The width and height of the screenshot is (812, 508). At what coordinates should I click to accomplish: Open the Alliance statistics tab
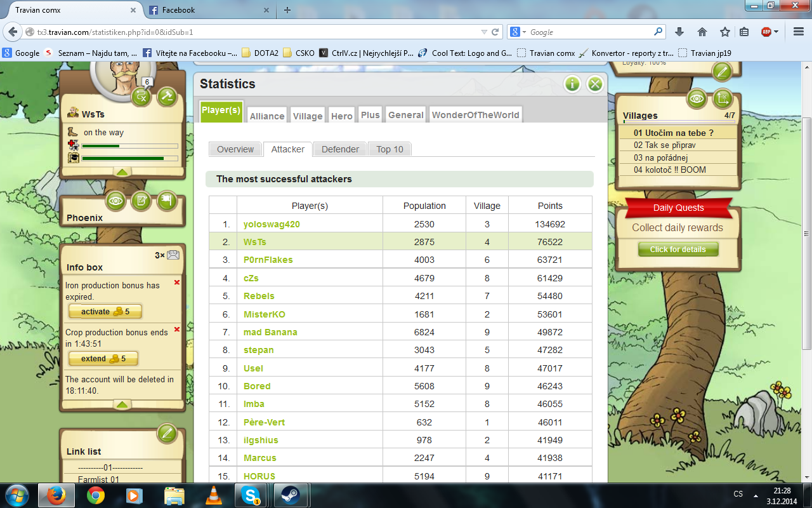266,116
